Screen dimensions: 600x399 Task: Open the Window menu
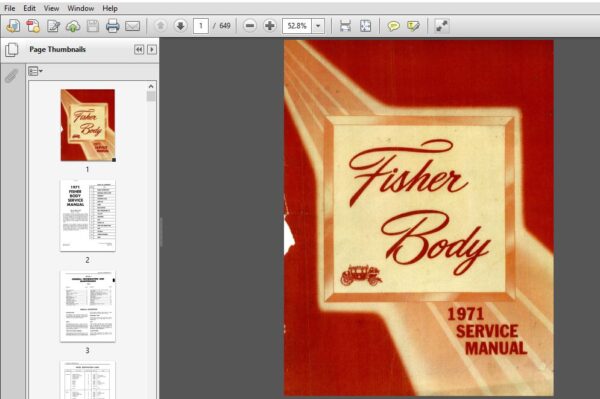80,8
